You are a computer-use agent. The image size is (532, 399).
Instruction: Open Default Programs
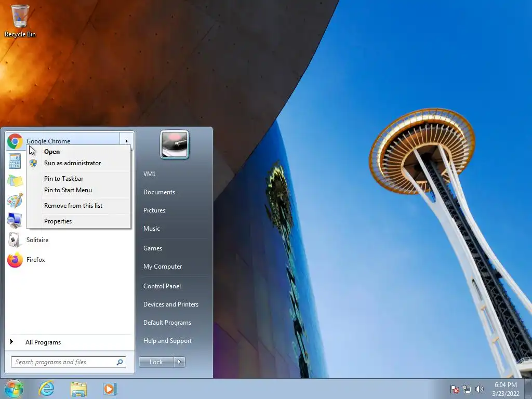pos(167,323)
